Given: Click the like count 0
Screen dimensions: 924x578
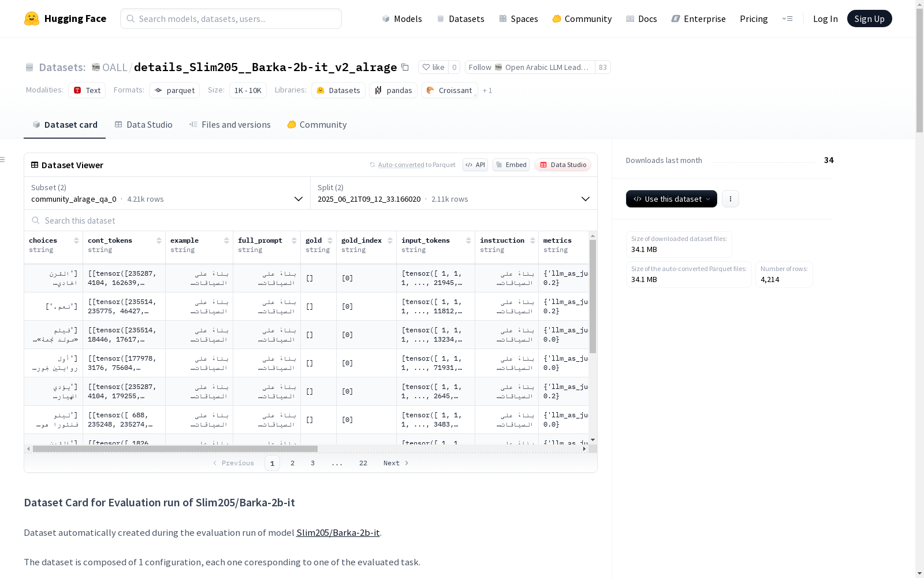Looking at the screenshot, I should click(454, 67).
